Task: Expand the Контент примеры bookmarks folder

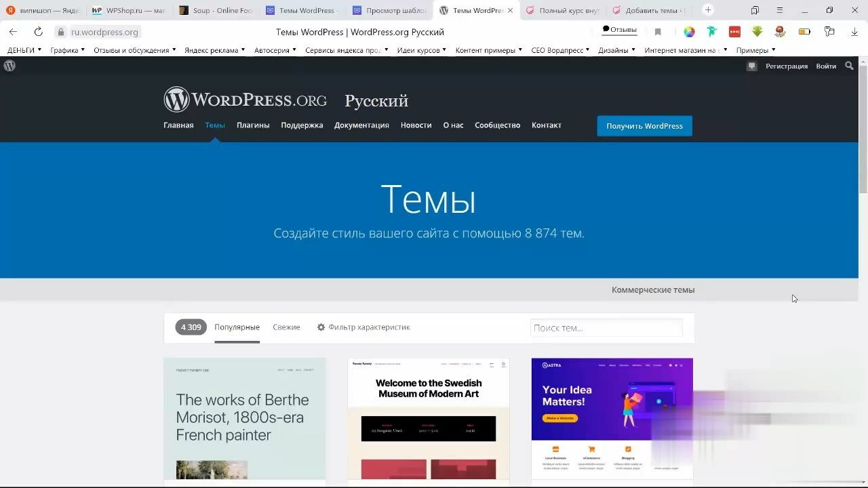Action: pyautogui.click(x=489, y=50)
